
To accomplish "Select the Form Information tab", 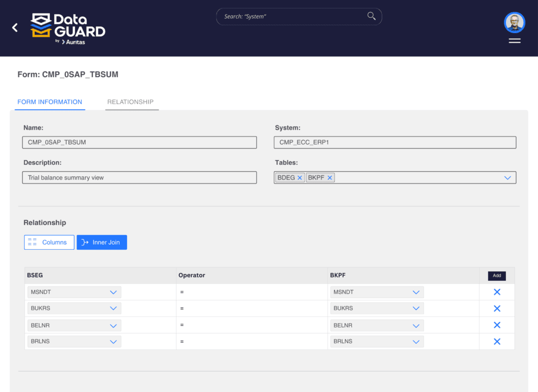I will point(50,102).
